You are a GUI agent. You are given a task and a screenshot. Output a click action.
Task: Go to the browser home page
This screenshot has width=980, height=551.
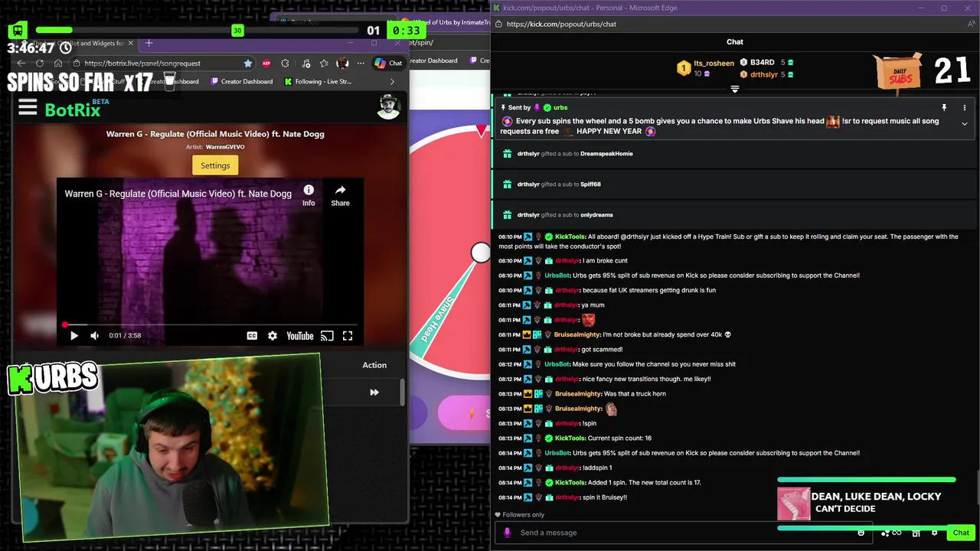[x=58, y=64]
